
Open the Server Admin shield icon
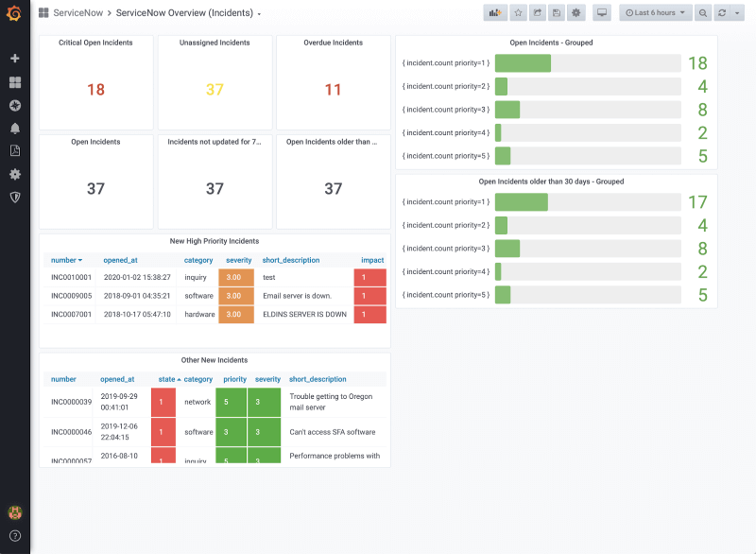[x=13, y=197]
